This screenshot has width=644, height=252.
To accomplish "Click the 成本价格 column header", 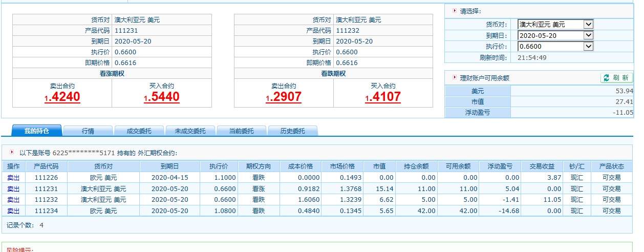I will [300, 166].
